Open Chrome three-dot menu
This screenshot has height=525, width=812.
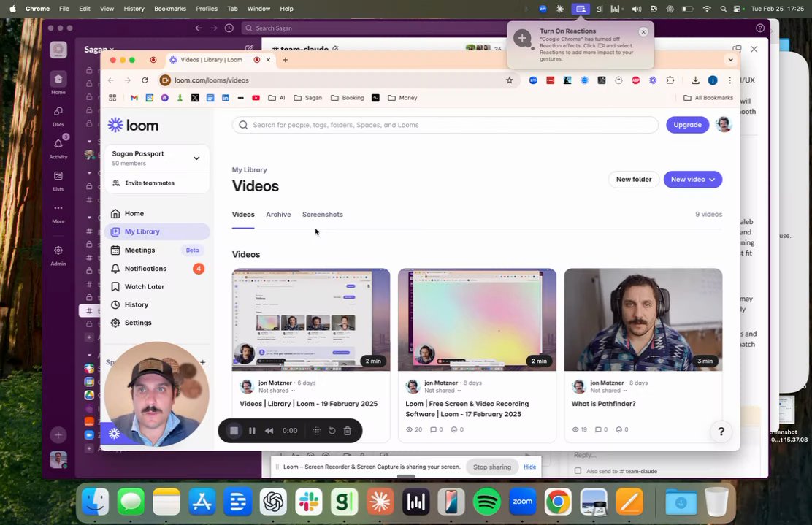(x=729, y=80)
